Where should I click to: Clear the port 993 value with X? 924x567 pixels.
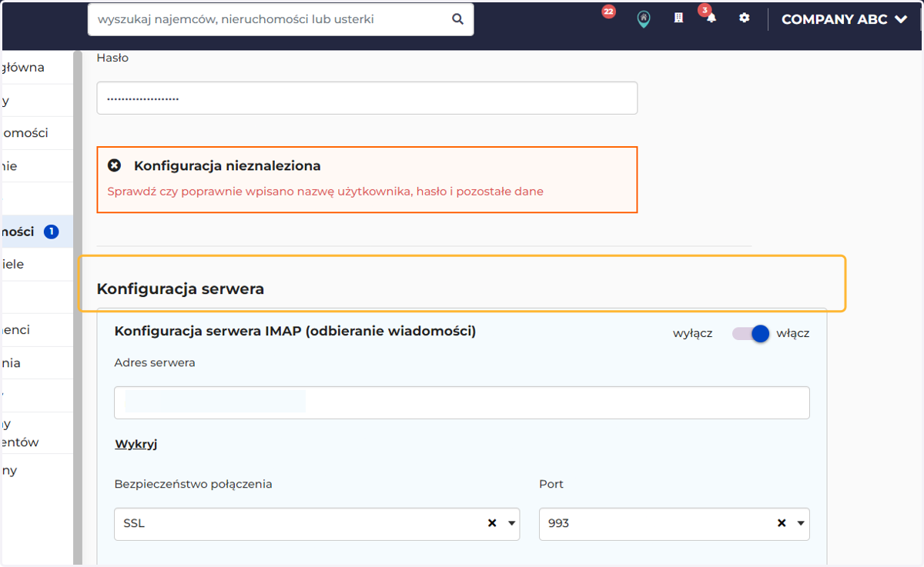[782, 523]
